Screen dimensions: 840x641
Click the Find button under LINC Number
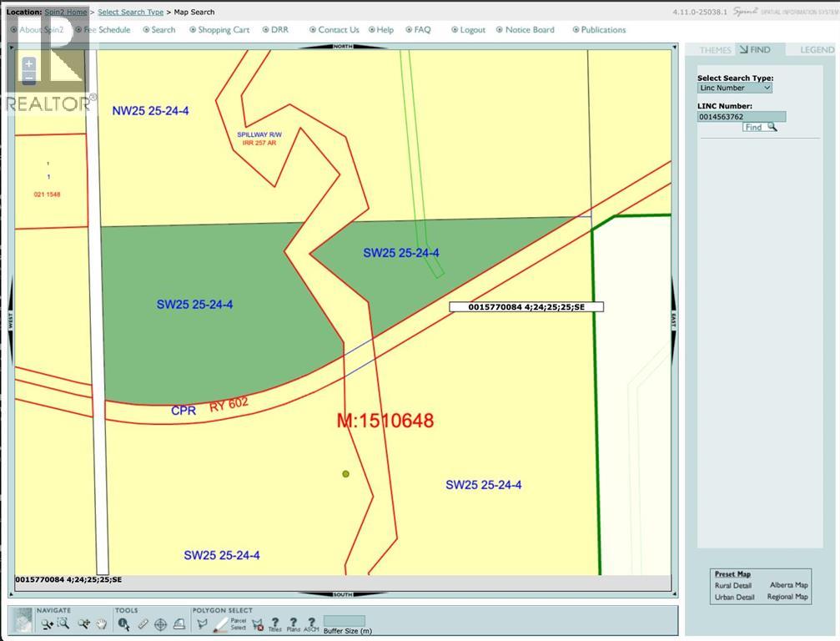[x=760, y=128]
